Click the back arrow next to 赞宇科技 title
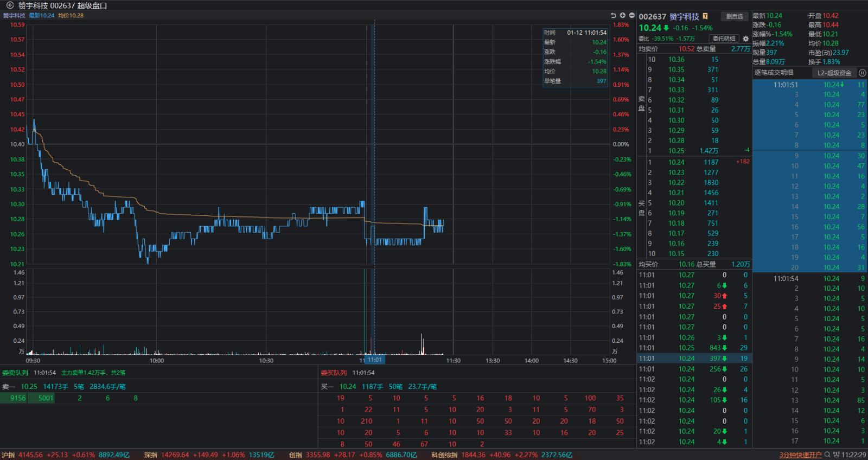 (10, 5)
